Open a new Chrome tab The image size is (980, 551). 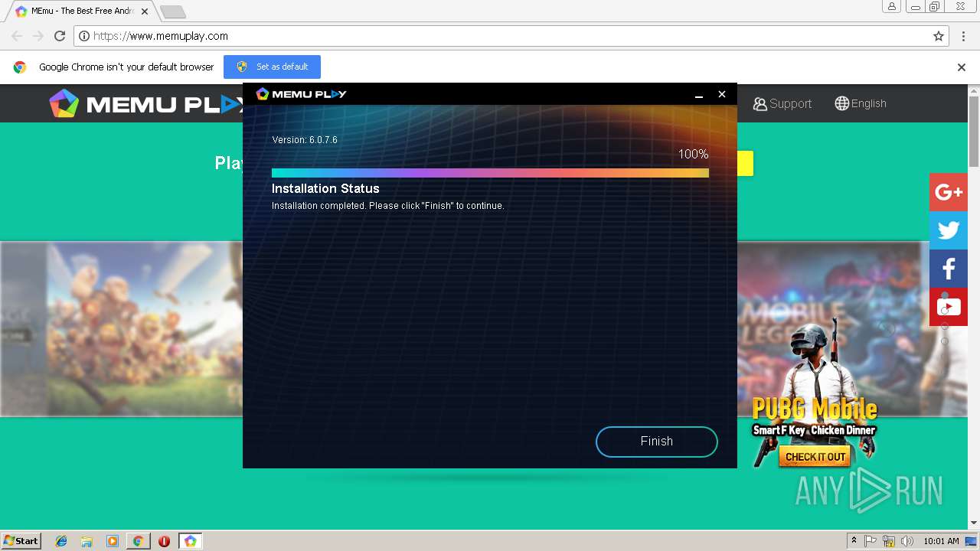(x=173, y=11)
